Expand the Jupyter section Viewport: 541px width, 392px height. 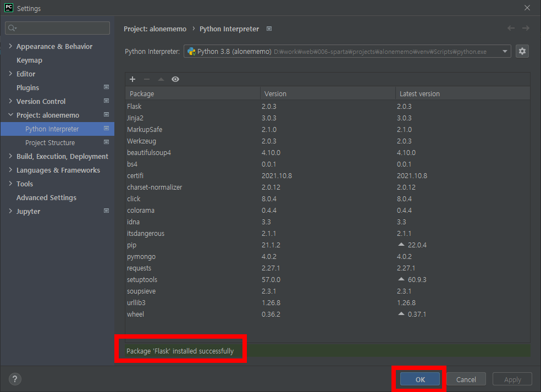[10, 211]
